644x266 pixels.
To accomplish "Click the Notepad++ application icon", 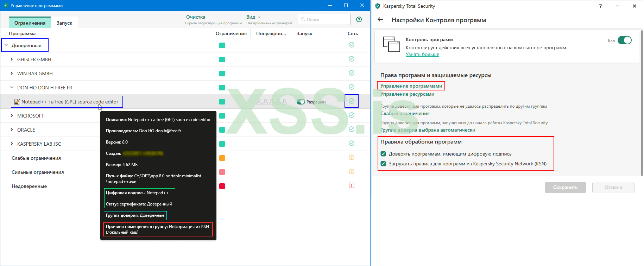I will (17, 102).
